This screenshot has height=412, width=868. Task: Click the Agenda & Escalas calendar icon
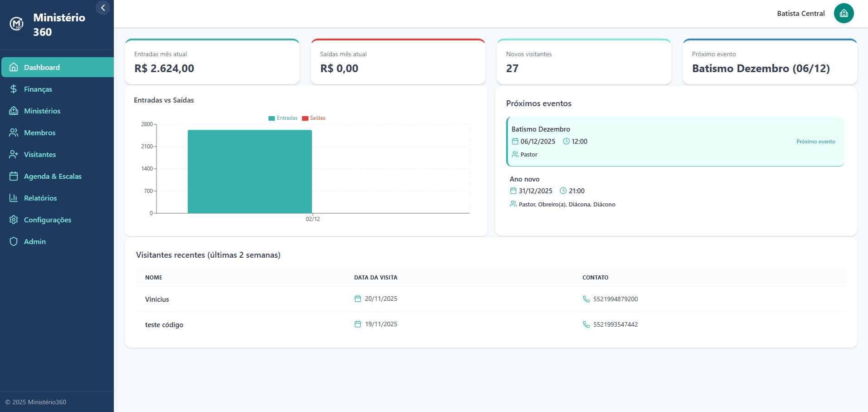tap(14, 176)
